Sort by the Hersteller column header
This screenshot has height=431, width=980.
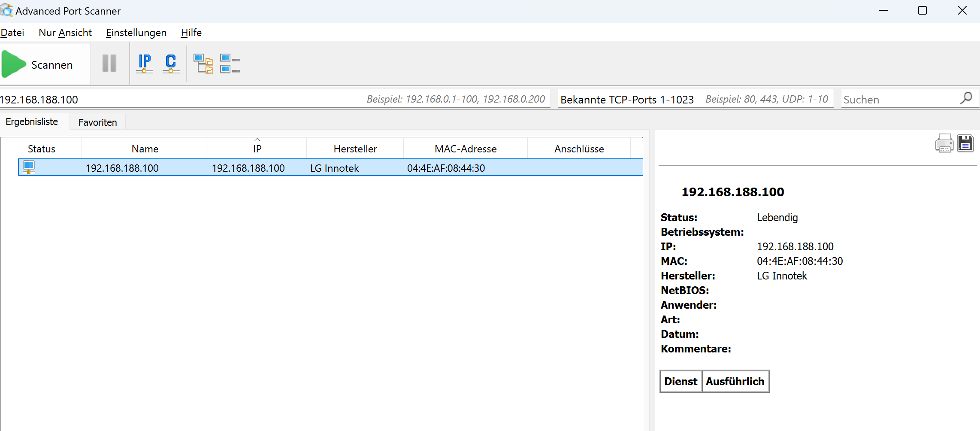click(355, 149)
